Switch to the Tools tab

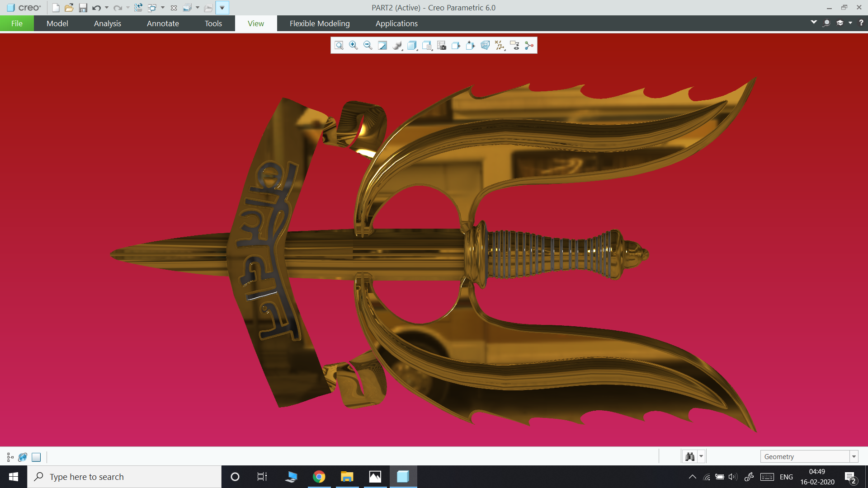[213, 23]
